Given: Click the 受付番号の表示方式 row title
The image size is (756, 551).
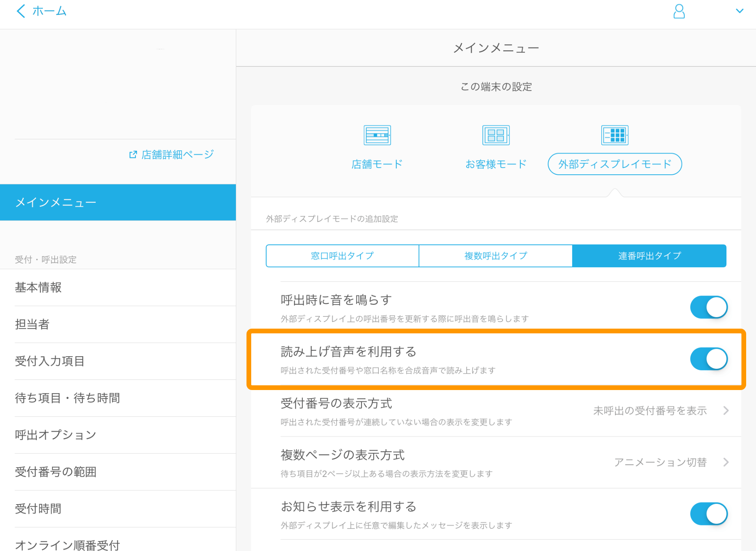Looking at the screenshot, I should pyautogui.click(x=336, y=403).
